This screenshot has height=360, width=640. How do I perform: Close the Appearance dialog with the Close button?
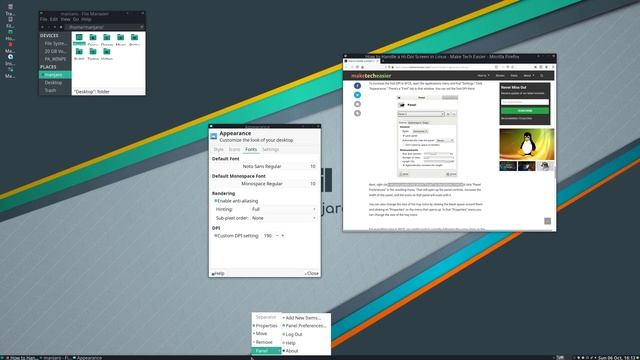(x=311, y=273)
